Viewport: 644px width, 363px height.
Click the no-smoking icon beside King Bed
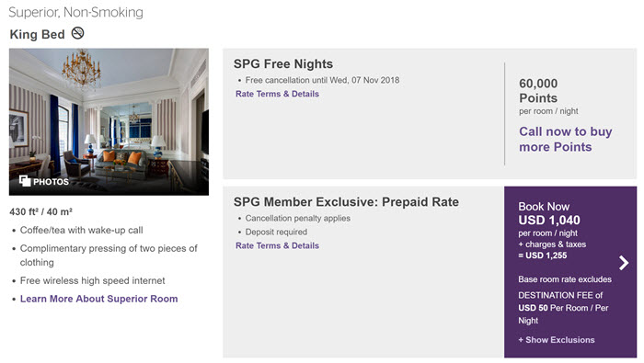(x=77, y=33)
